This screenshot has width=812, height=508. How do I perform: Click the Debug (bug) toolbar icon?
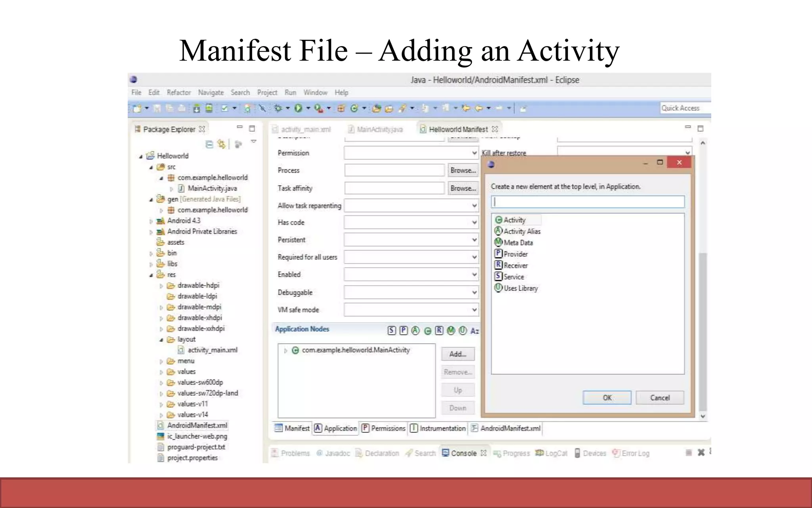(278, 108)
